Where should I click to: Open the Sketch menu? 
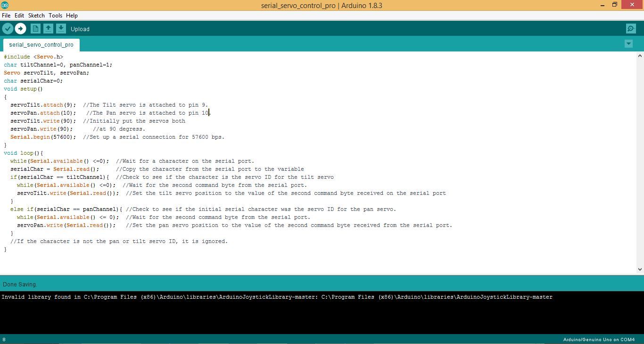tap(36, 16)
